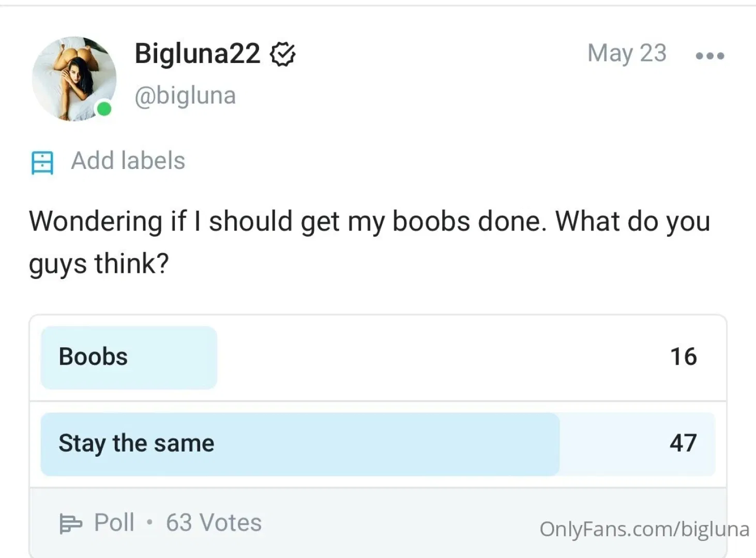Click the post text about boobs
The image size is (756, 558).
pyautogui.click(x=369, y=222)
